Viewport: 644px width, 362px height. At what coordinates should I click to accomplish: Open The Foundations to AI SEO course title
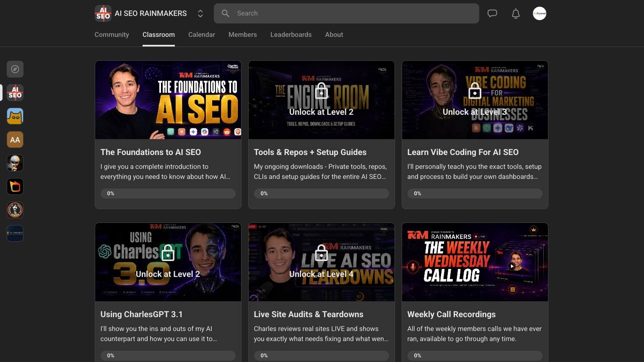(151, 152)
